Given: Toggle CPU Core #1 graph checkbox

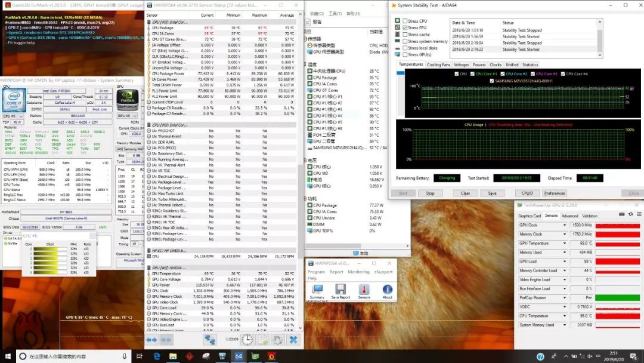Looking at the screenshot, I should (472, 74).
